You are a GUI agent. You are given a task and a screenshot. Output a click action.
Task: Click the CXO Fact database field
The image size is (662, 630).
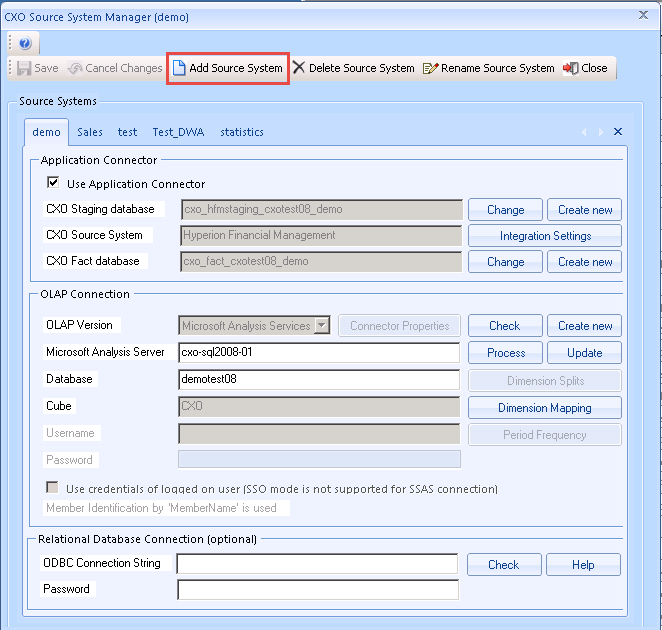[321, 261]
